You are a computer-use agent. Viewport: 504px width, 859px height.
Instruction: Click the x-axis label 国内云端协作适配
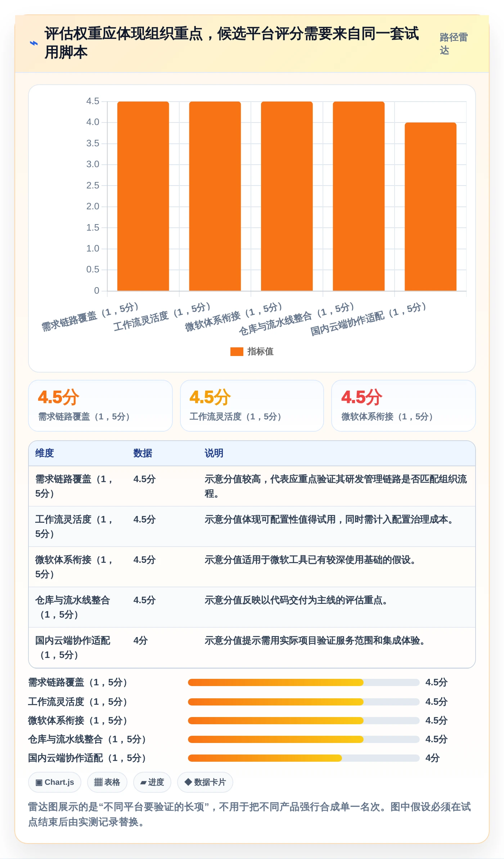[x=368, y=319]
